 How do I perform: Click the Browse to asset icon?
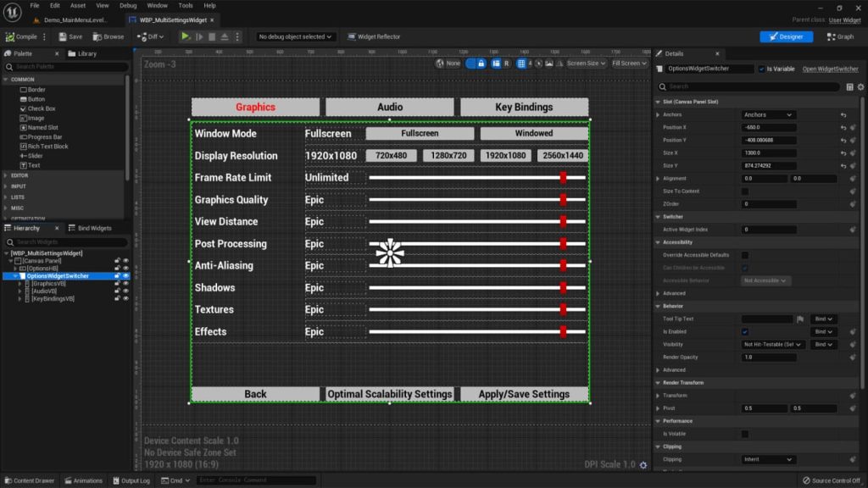coord(98,36)
